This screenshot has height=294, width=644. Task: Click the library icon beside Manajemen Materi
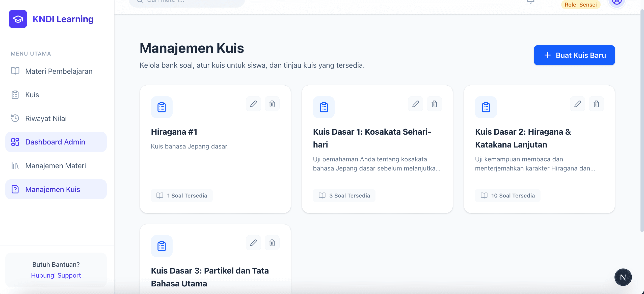pos(15,166)
